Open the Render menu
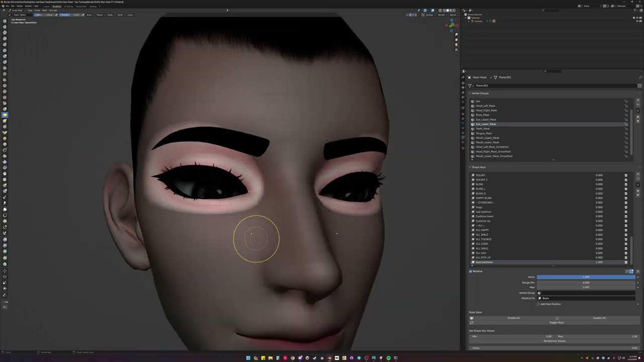The width and height of the screenshot is (644, 362). tap(20, 6)
